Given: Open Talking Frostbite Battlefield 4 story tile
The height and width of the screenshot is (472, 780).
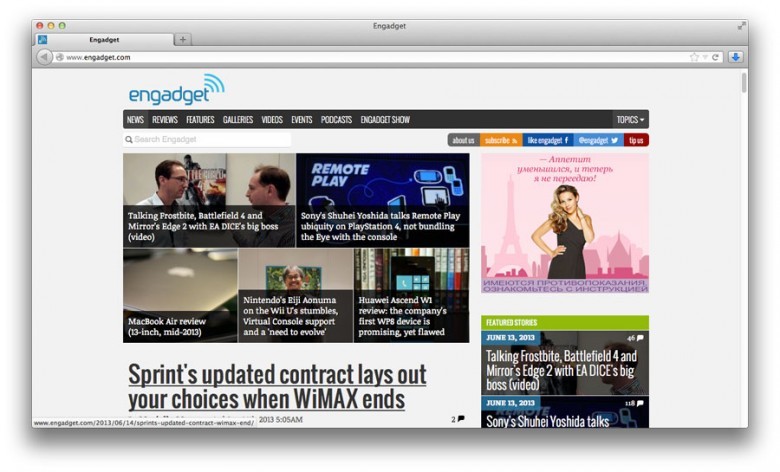Looking at the screenshot, I should [x=209, y=200].
